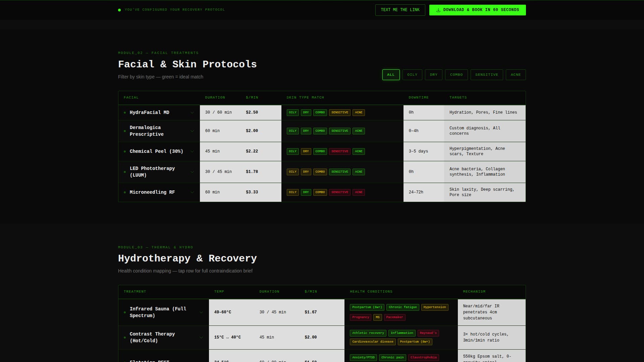Click the DRY tag in Dermalogica Prescriptive row
This screenshot has height=362, width=644.
(x=306, y=131)
